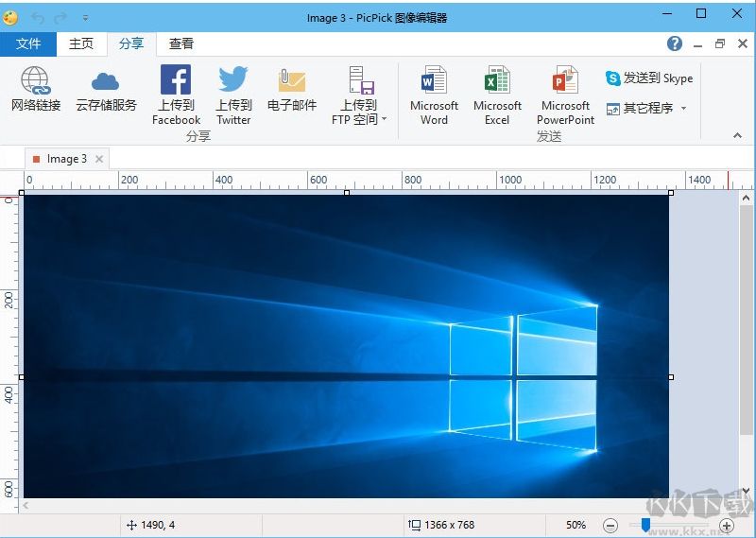Click the zoom slider handle
The width and height of the screenshot is (756, 538).
point(645,525)
